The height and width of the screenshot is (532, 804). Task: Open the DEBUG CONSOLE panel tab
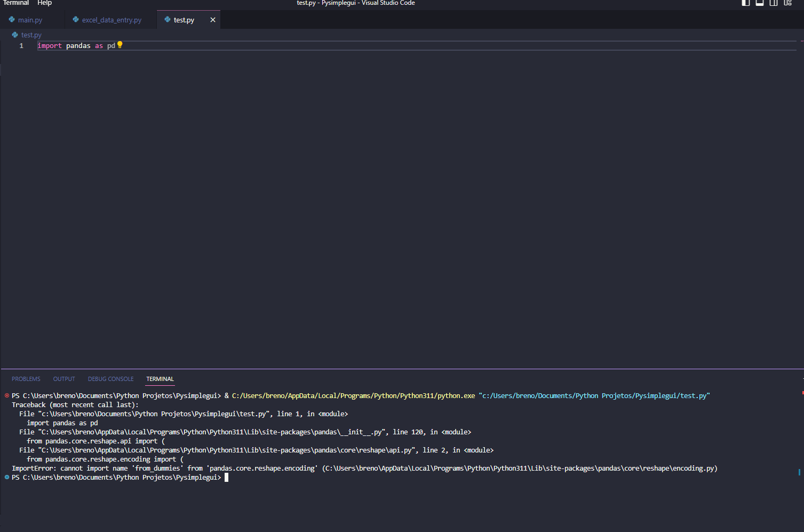click(x=111, y=379)
